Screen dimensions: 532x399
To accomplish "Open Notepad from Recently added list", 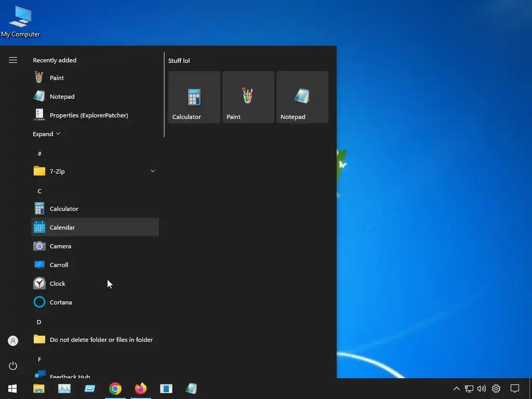I will click(x=95, y=96).
